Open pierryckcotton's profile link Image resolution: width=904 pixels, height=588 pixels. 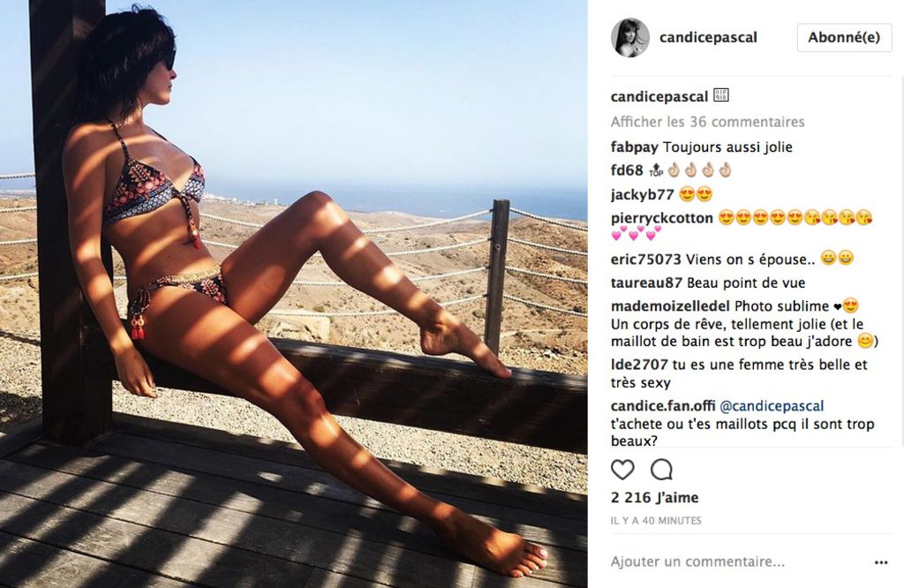(x=661, y=218)
